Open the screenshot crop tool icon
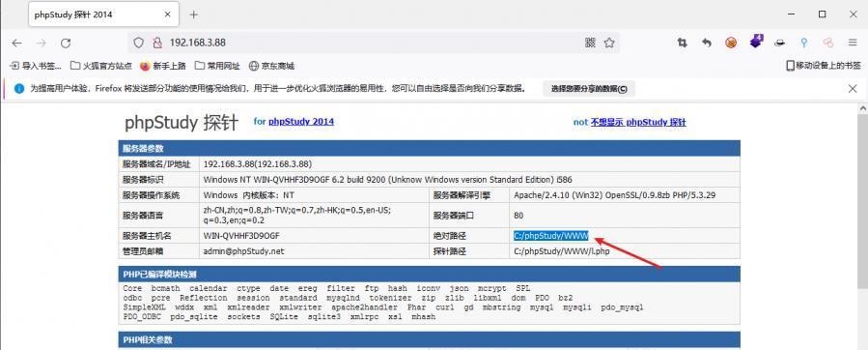Image resolution: width=868 pixels, height=350 pixels. 682,43
